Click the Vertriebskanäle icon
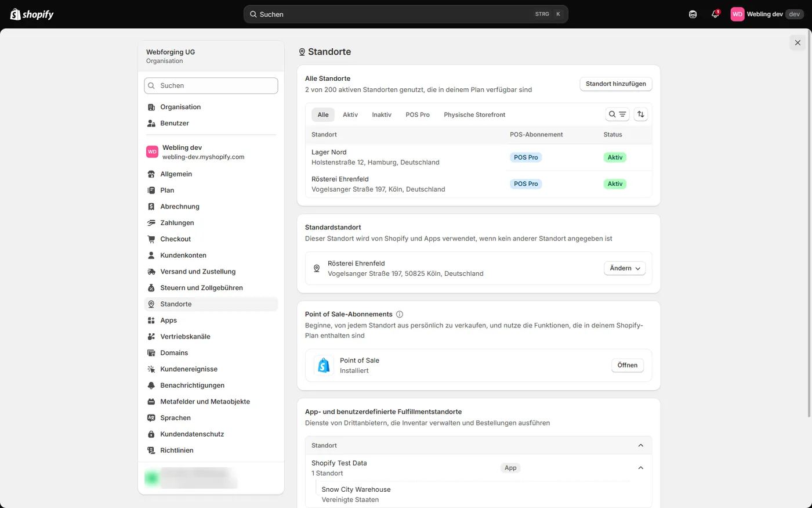Screen dimensions: 812x508 (x=151, y=337)
